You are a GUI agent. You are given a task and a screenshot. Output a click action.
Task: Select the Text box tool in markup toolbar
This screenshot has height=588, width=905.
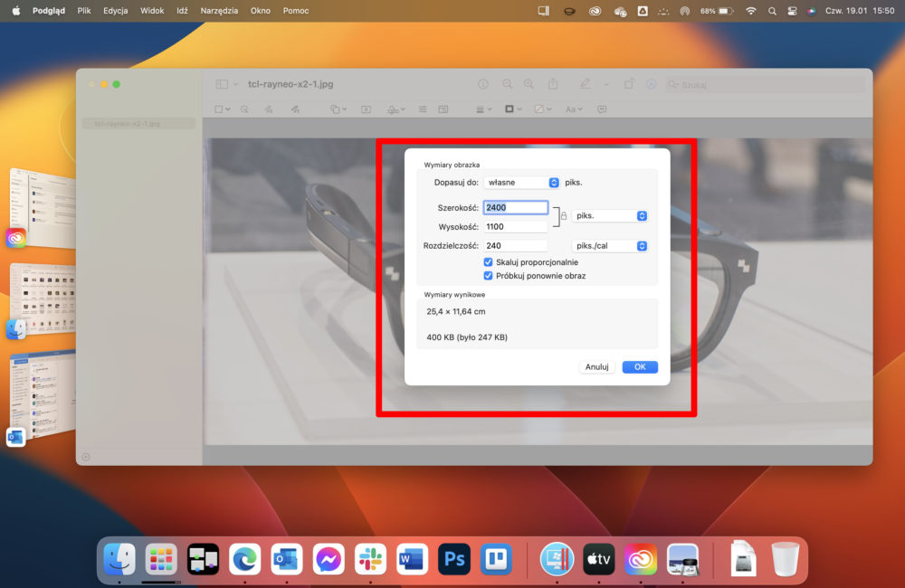coord(366,109)
